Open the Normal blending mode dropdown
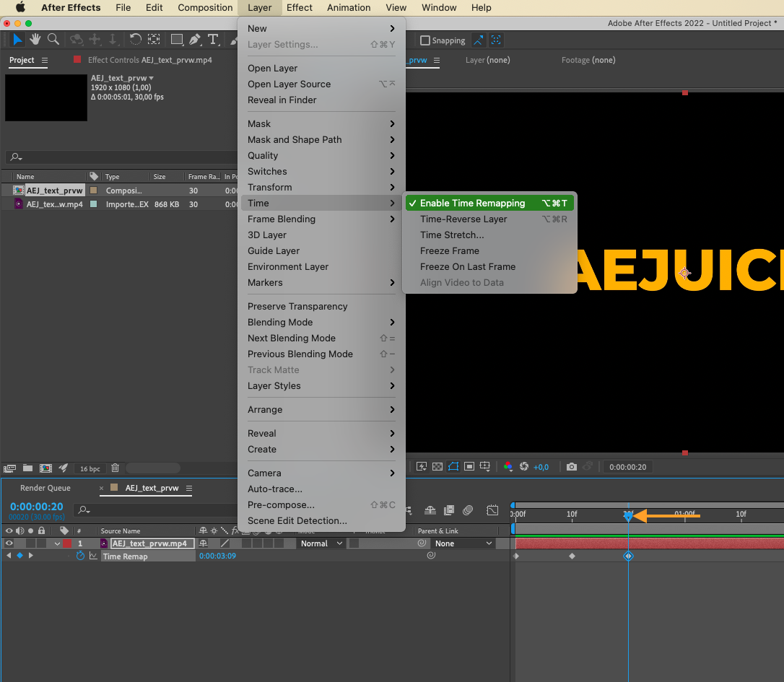Image resolution: width=784 pixels, height=682 pixels. click(x=321, y=543)
